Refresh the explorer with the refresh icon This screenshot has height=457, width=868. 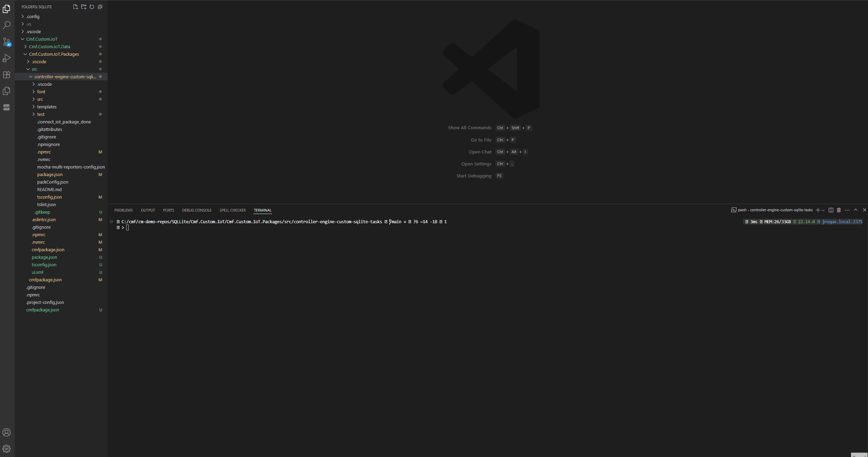pos(92,7)
